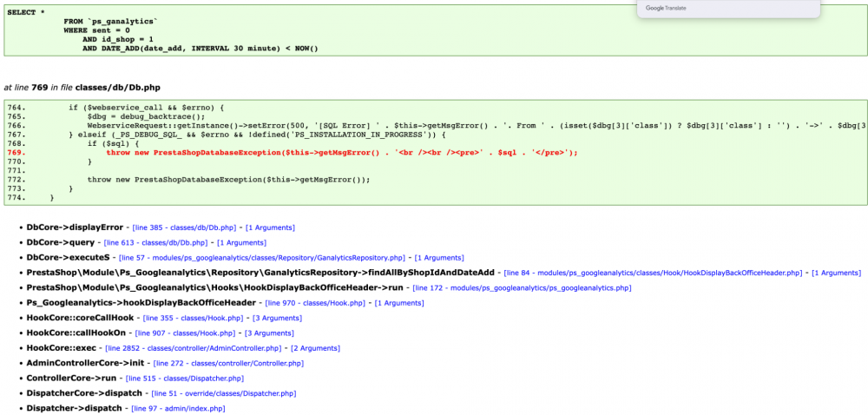
Task: Open line 355 classes/Hook.php link
Action: coord(194,318)
